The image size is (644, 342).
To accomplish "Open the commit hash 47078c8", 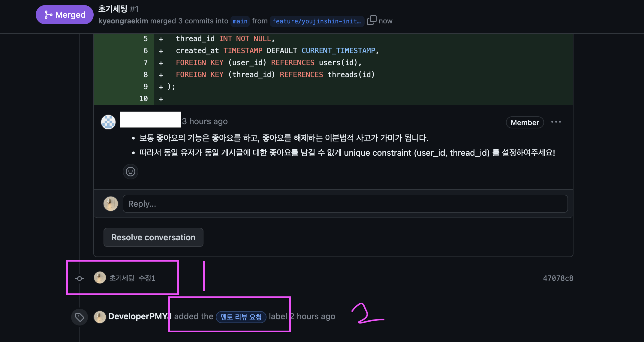I will point(558,278).
